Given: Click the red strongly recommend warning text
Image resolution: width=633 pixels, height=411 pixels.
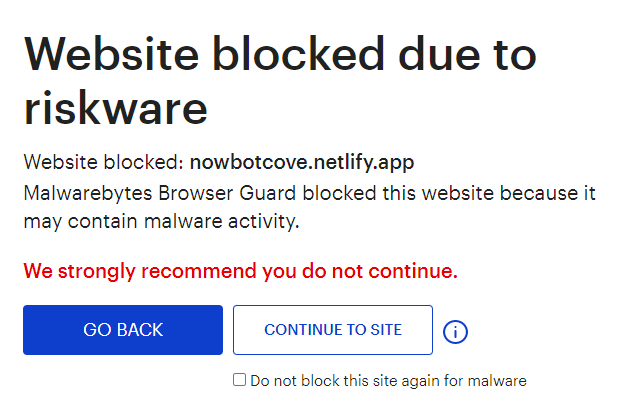Looking at the screenshot, I should [x=240, y=271].
